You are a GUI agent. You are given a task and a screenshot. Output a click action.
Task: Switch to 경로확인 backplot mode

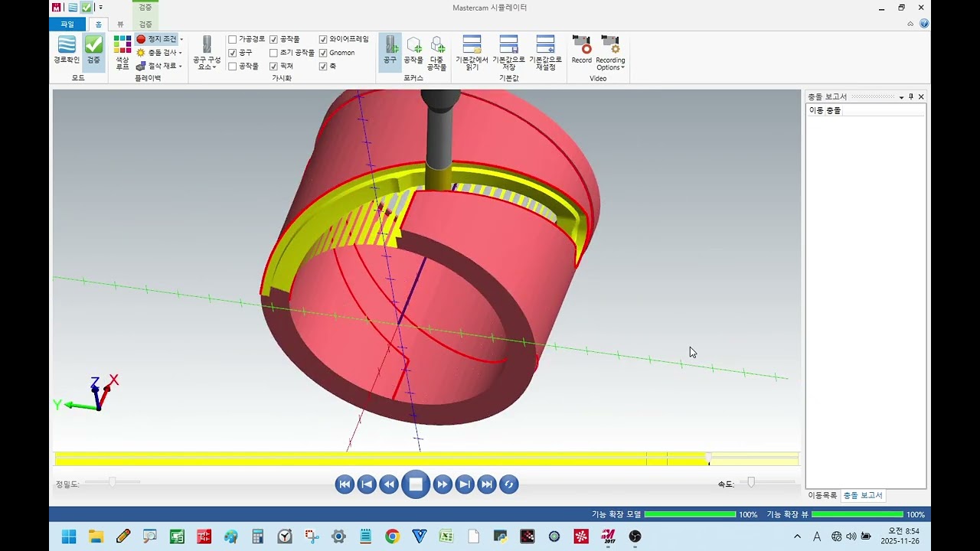pos(67,51)
